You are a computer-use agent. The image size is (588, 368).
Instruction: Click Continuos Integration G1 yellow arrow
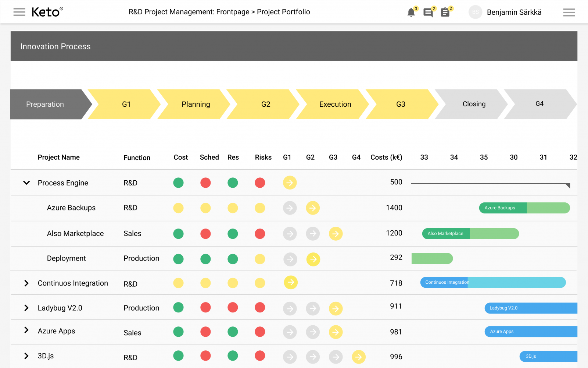[291, 282]
